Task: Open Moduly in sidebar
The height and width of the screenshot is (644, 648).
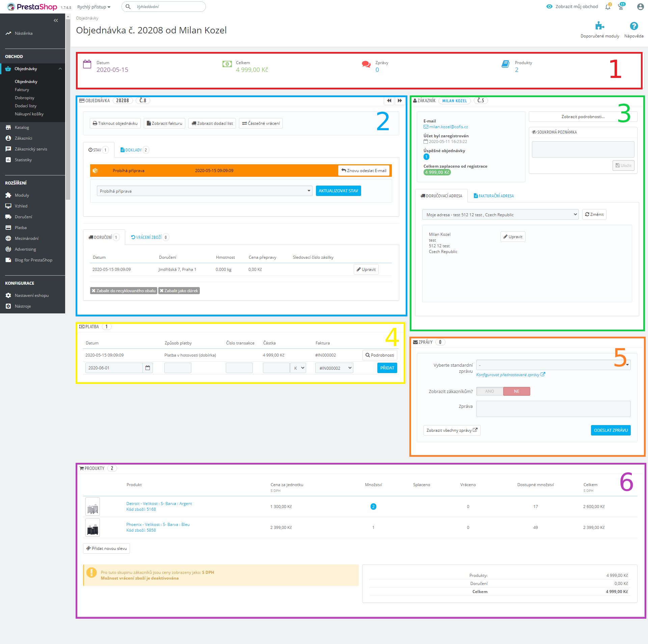Action: 22,195
